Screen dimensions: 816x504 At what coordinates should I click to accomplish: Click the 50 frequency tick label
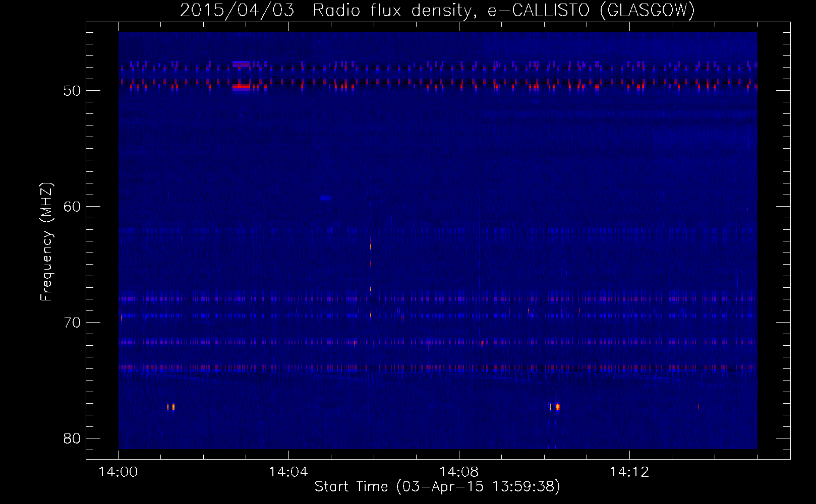coord(72,91)
